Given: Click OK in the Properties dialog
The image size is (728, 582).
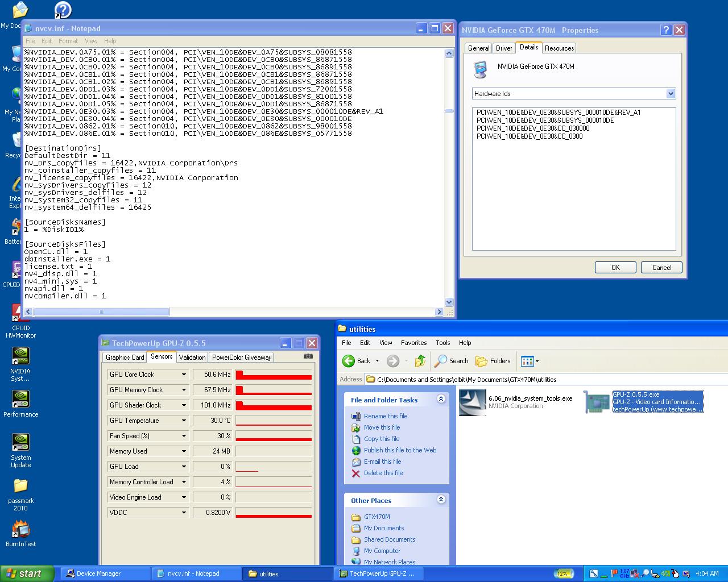Looking at the screenshot, I should 615,267.
